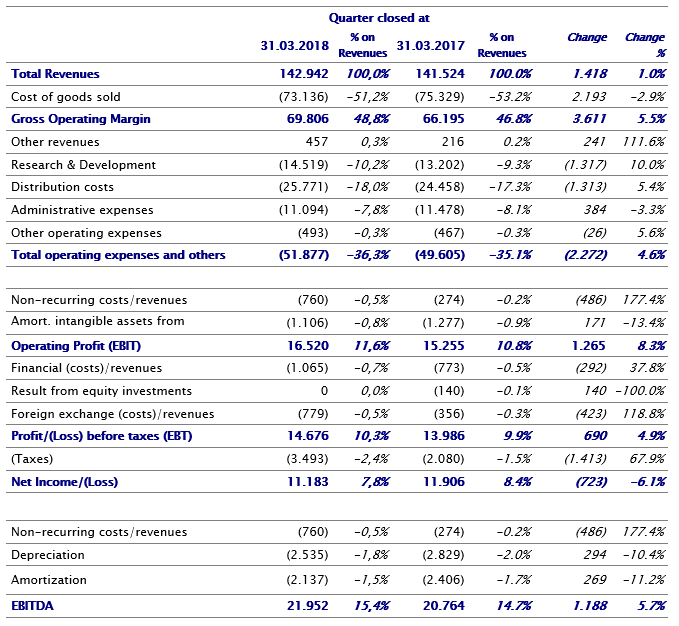Select the 21.952 EBITDA value

click(x=305, y=606)
